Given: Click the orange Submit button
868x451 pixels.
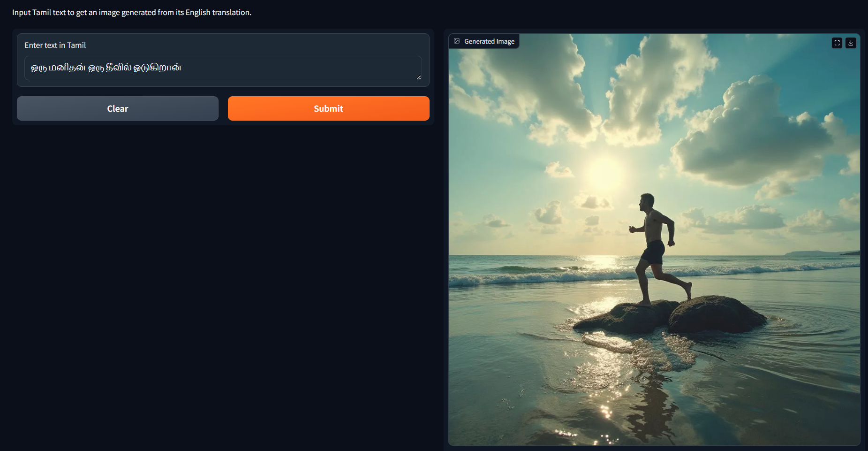Looking at the screenshot, I should click(328, 108).
